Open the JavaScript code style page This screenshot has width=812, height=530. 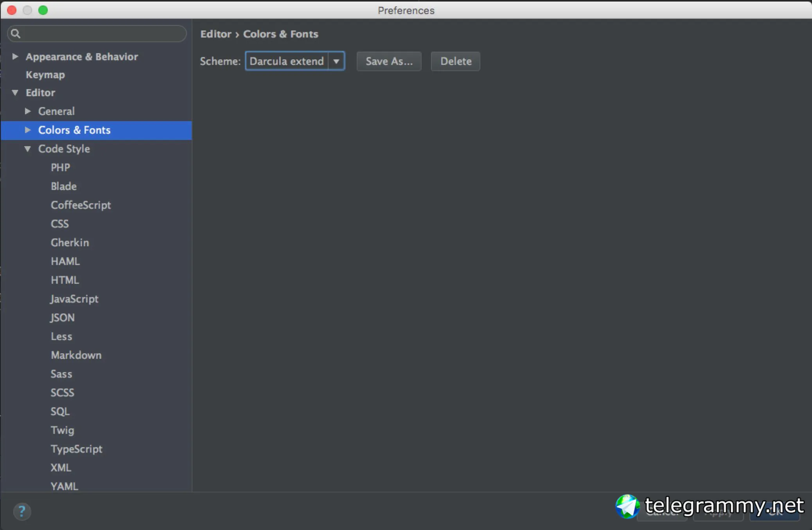pos(74,299)
